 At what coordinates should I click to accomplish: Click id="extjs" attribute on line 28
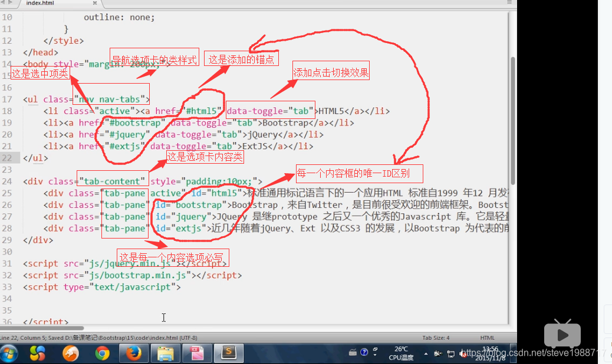pos(181,228)
